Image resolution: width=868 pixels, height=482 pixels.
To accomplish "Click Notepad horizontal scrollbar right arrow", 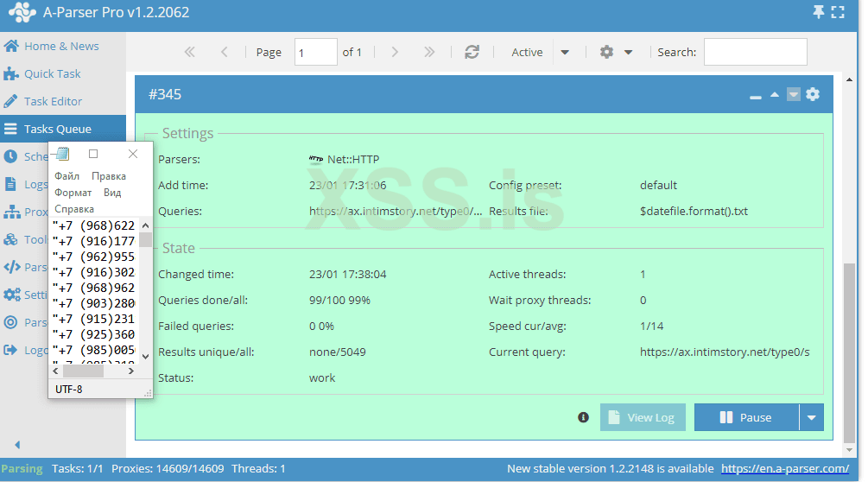I will coord(131,371).
